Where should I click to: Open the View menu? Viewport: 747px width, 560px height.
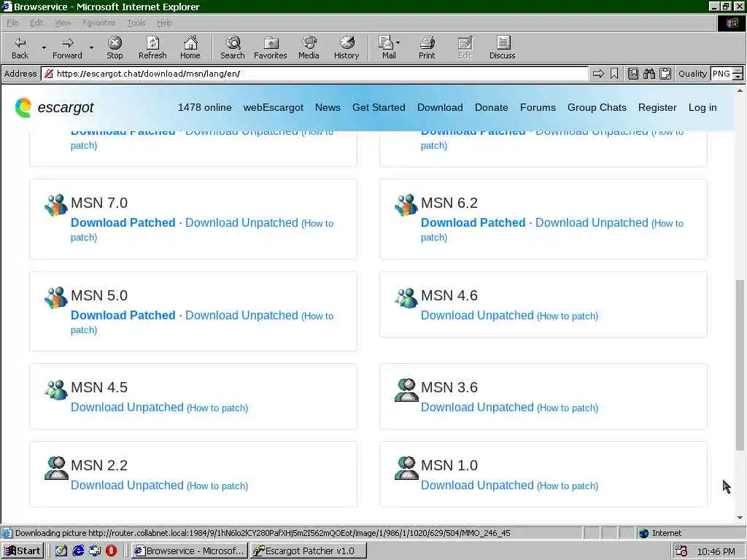63,23
